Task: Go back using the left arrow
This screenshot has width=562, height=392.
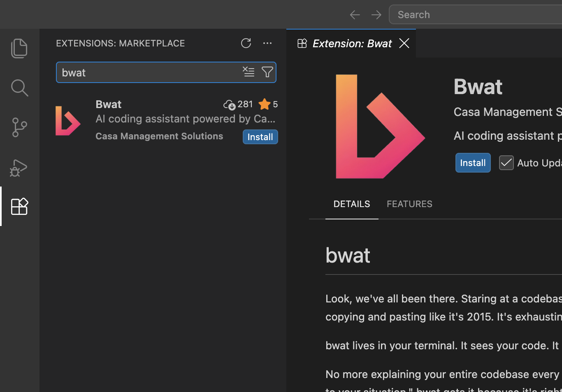Action: 355,15
